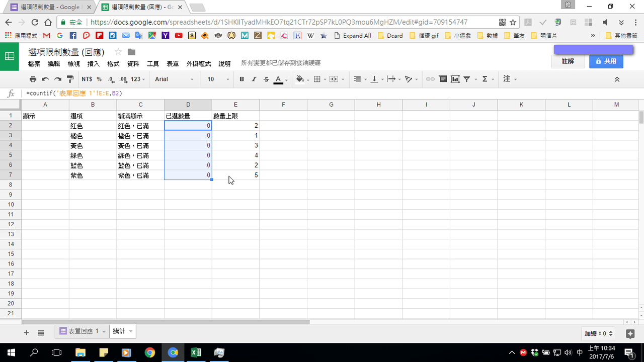Open the 檔案 menu
This screenshot has height=362, width=644.
[x=34, y=64]
